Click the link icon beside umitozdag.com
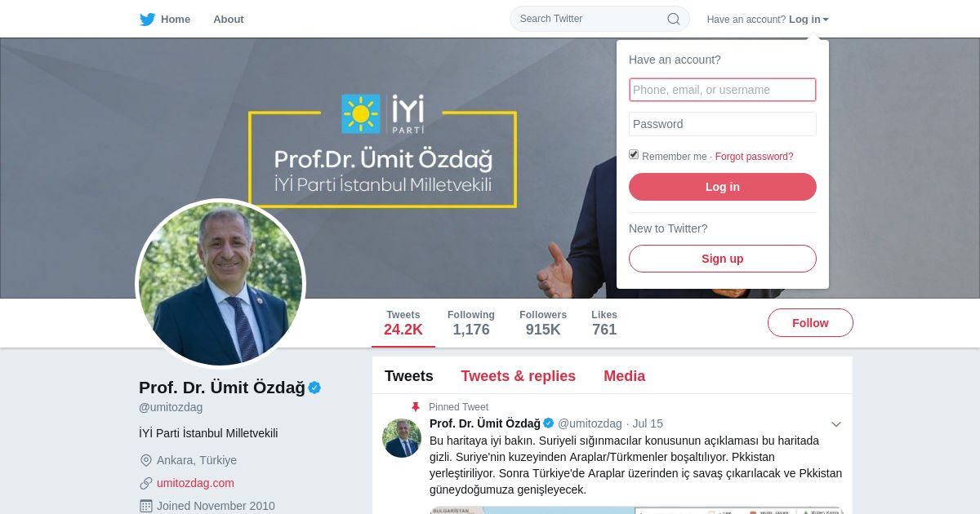 point(146,483)
